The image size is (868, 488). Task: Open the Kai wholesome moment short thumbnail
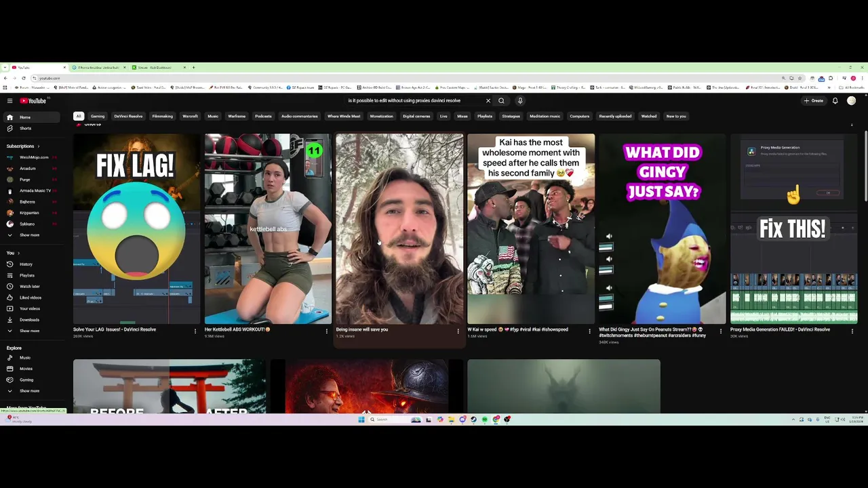pos(531,229)
